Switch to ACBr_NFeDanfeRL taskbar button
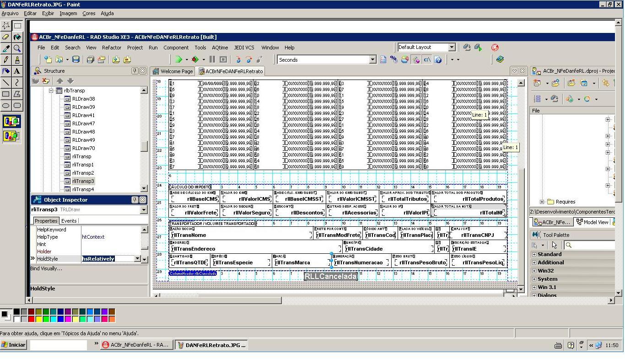Viewport: 625px width, 364px height. click(x=136, y=345)
